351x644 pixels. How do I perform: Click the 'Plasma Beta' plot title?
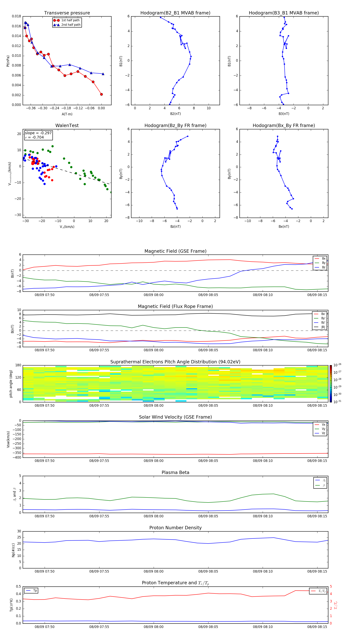(x=175, y=473)
